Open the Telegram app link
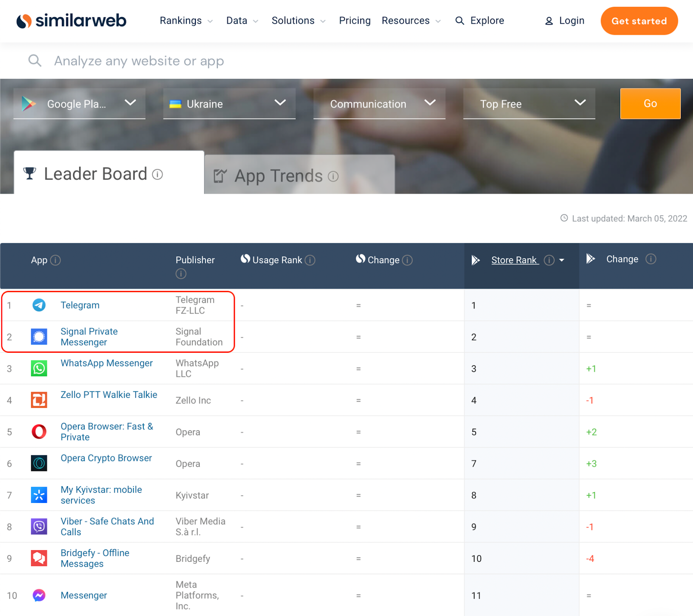693x616 pixels. (x=80, y=305)
